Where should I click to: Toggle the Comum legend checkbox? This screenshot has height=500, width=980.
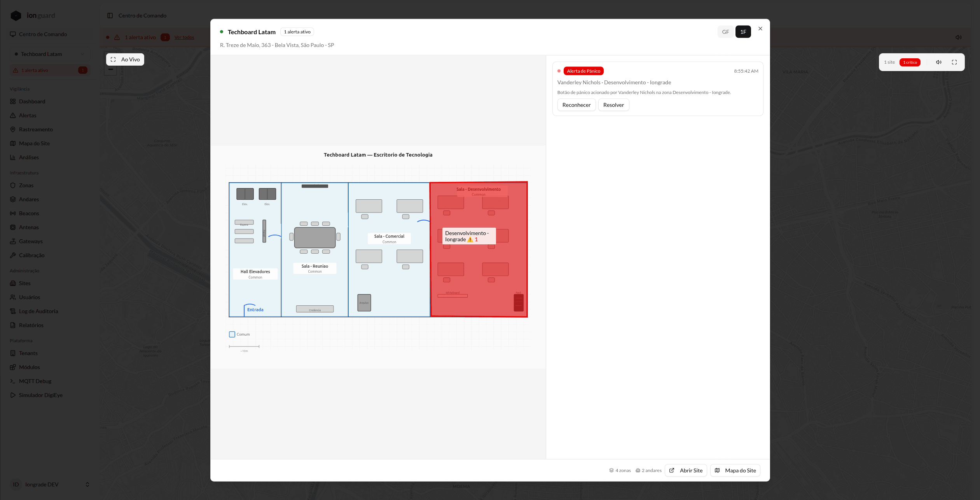pos(232,334)
